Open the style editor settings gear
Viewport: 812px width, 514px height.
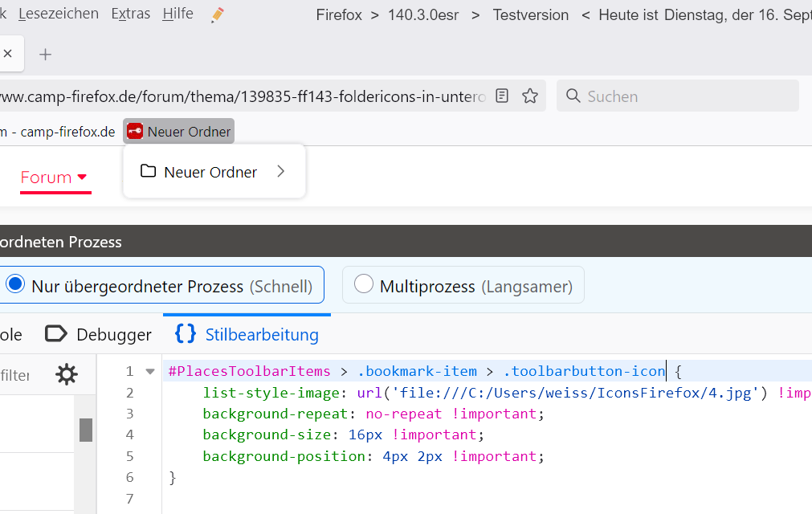point(66,374)
